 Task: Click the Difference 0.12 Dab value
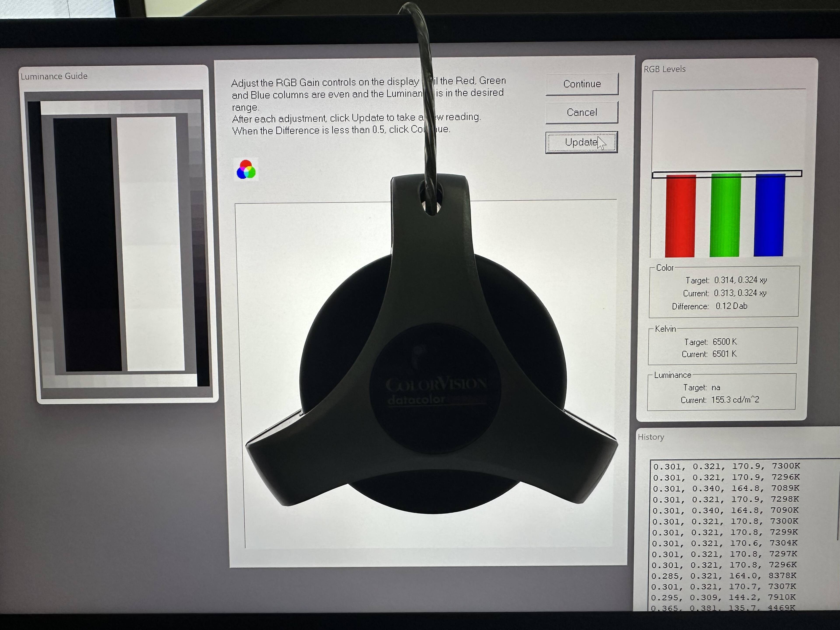(731, 306)
